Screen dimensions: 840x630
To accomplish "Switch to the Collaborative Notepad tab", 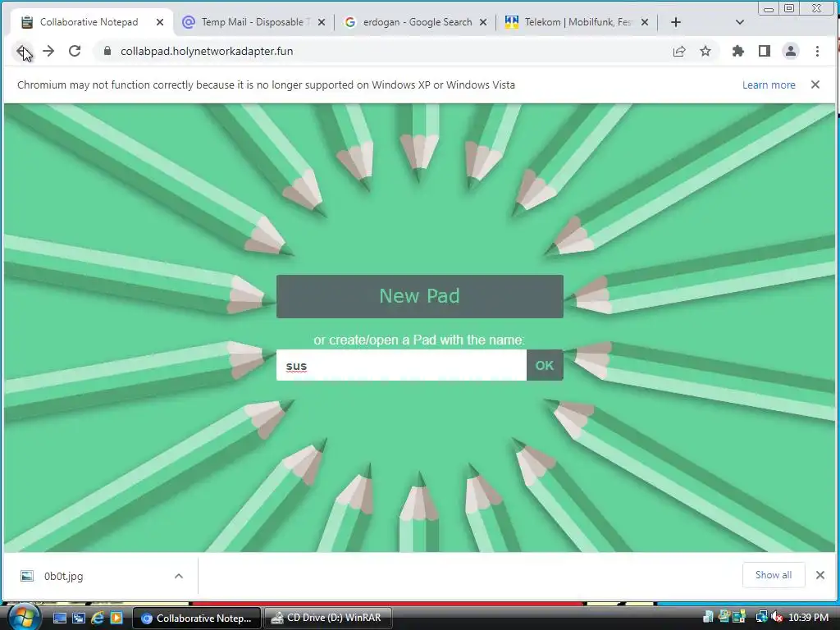I will (89, 22).
